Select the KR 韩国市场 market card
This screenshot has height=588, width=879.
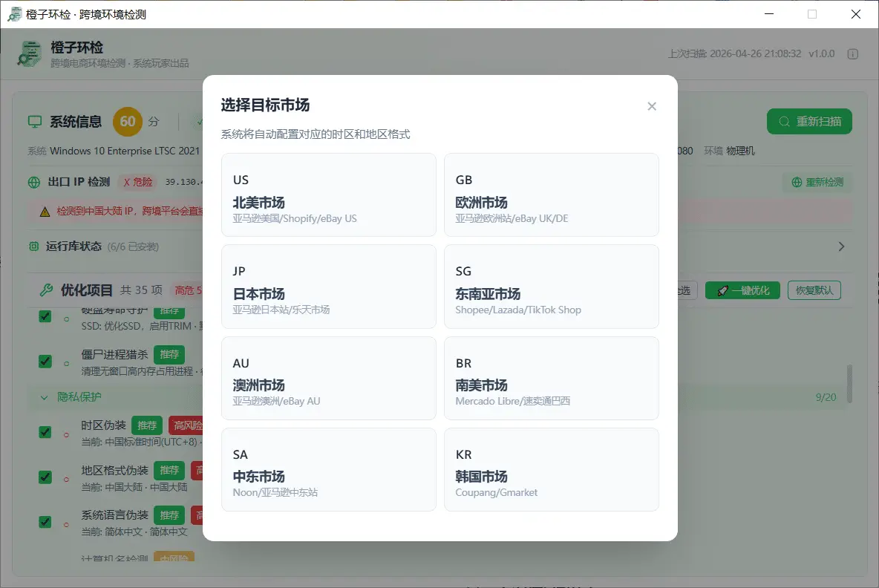(551, 469)
